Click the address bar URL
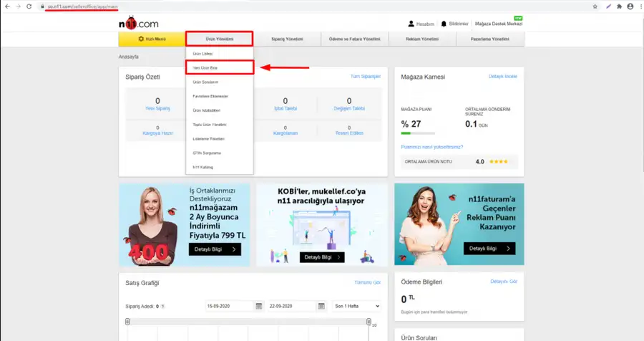This screenshot has width=644, height=341. 82,6
